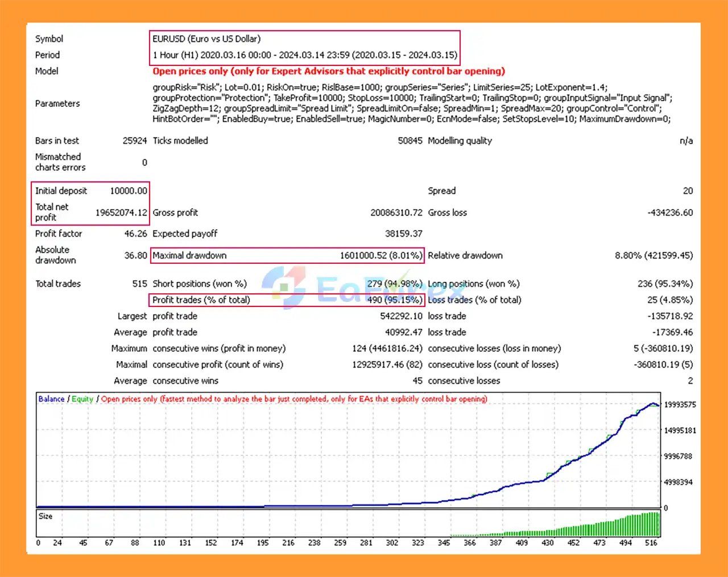Click the Largest profit trade value 542292.10

coord(401,316)
